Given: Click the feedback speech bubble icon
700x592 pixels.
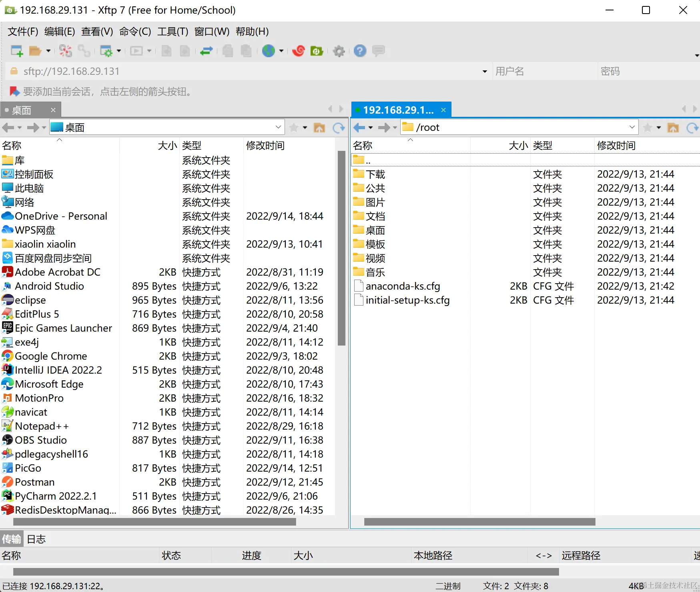Looking at the screenshot, I should click(x=378, y=51).
